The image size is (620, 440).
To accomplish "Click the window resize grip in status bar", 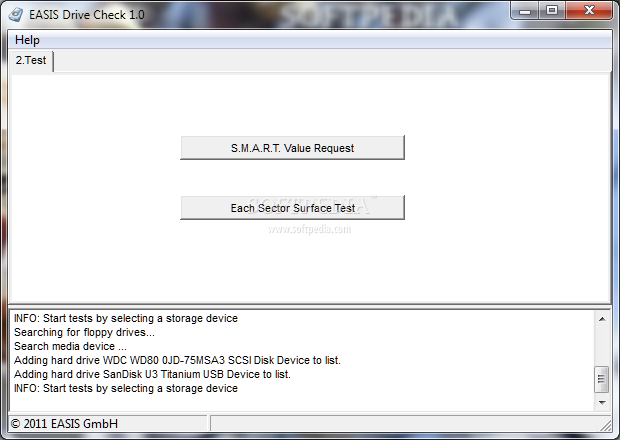I will pyautogui.click(x=605, y=425).
